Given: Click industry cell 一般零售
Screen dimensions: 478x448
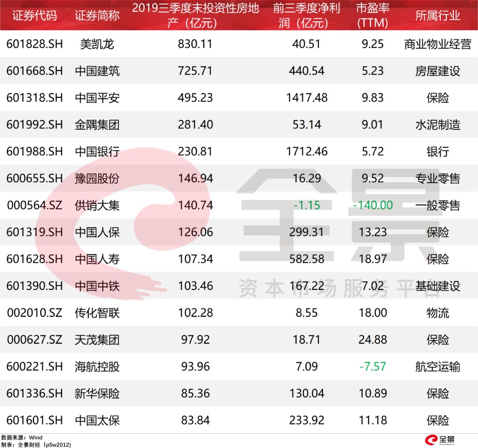Looking at the screenshot, I should (437, 205).
